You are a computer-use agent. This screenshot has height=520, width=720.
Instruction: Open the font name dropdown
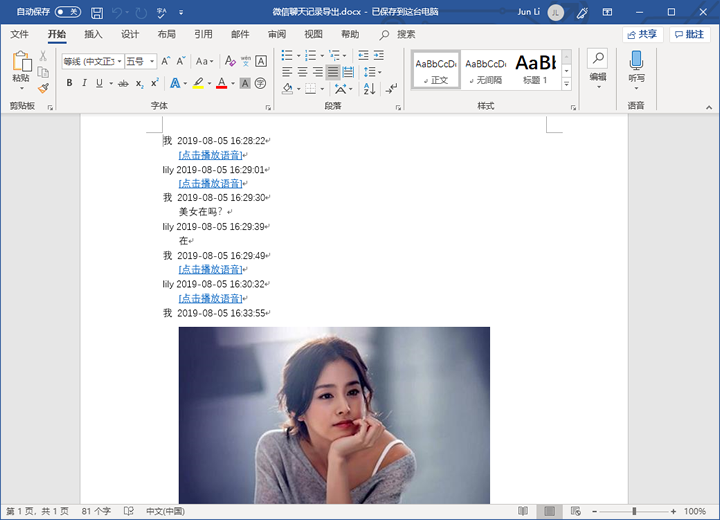pos(119,61)
